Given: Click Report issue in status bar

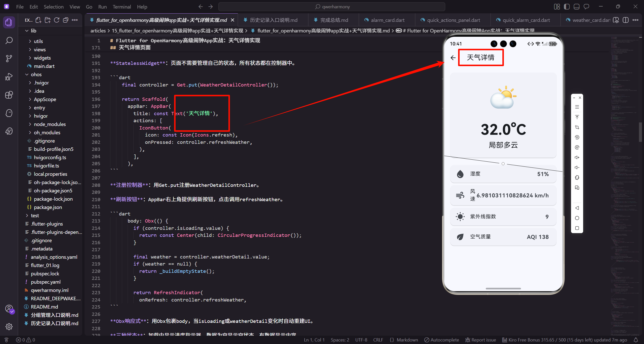Looking at the screenshot, I should (x=480, y=340).
